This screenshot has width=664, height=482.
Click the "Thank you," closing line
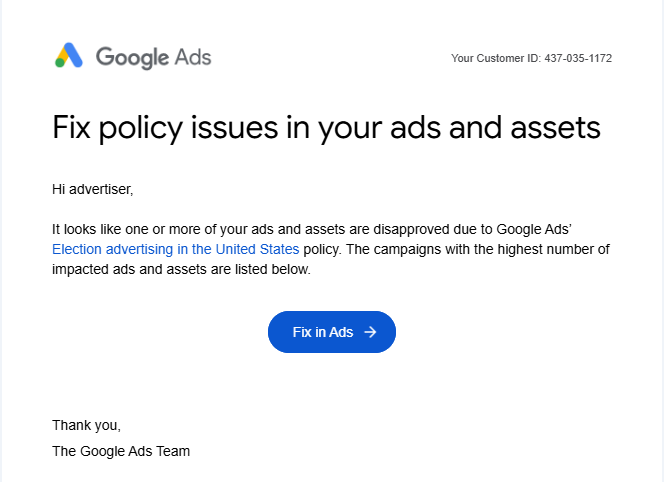pos(86,425)
